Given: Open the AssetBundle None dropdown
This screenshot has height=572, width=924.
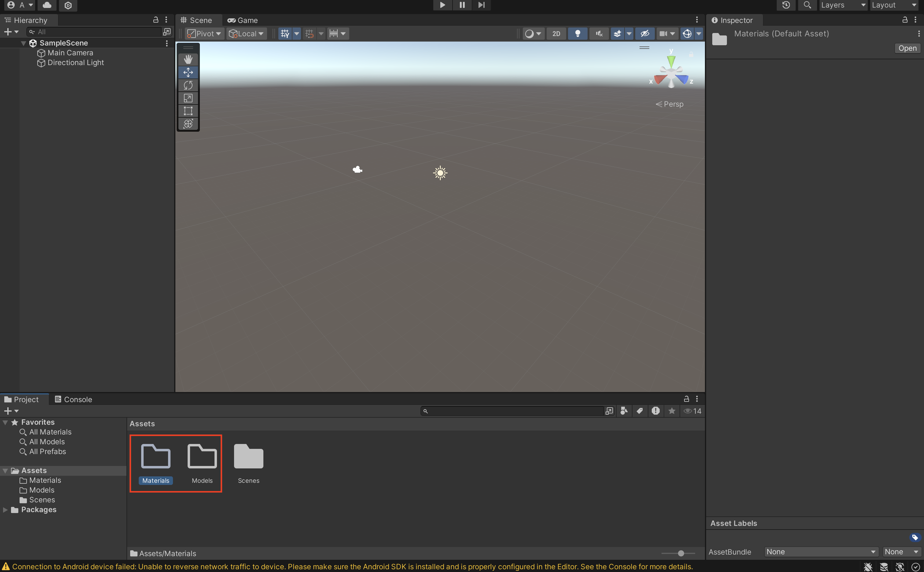Looking at the screenshot, I should point(821,552).
